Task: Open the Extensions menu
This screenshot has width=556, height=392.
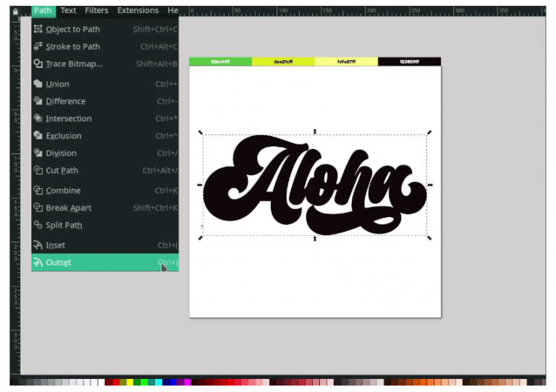Action: pos(138,11)
